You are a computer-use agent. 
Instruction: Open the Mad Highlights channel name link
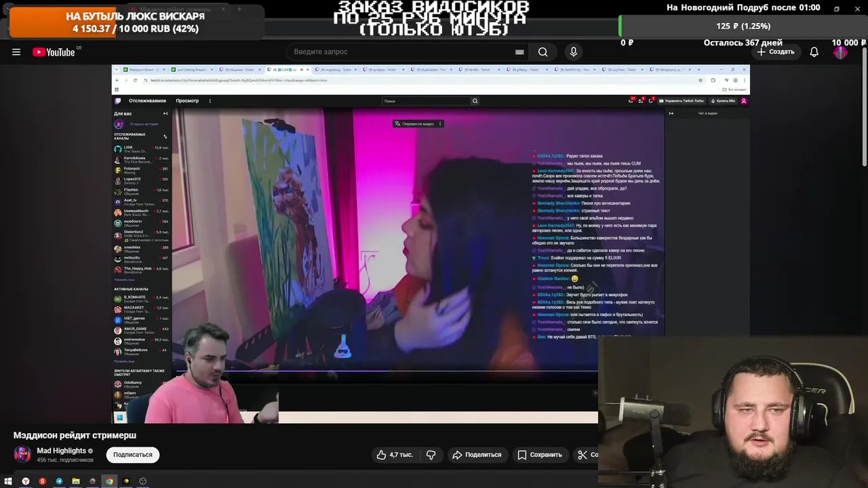coord(61,451)
